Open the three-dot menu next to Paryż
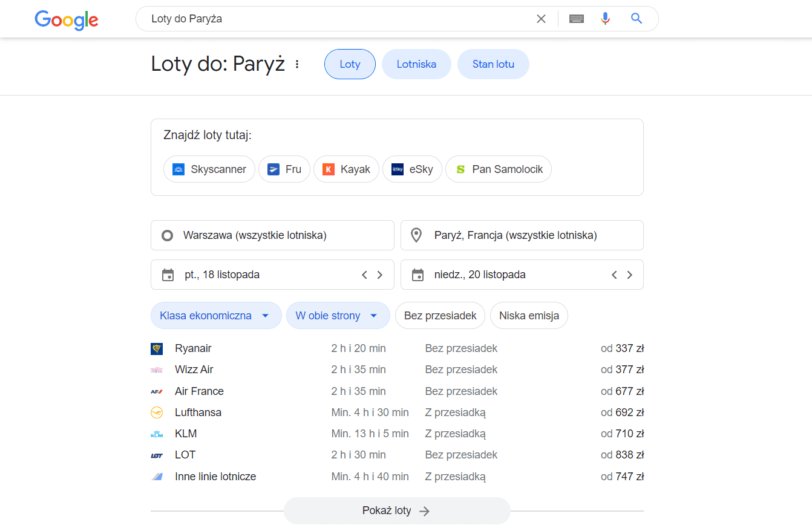 (x=297, y=64)
